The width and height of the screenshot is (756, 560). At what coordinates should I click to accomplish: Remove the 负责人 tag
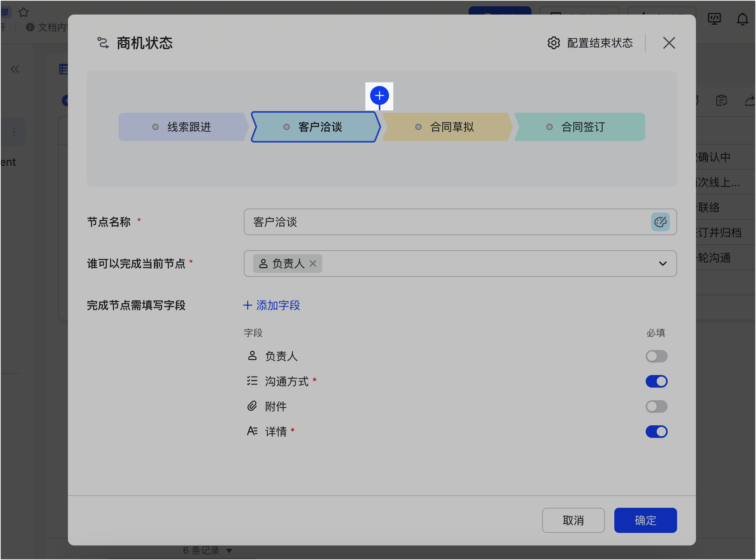coord(313,264)
